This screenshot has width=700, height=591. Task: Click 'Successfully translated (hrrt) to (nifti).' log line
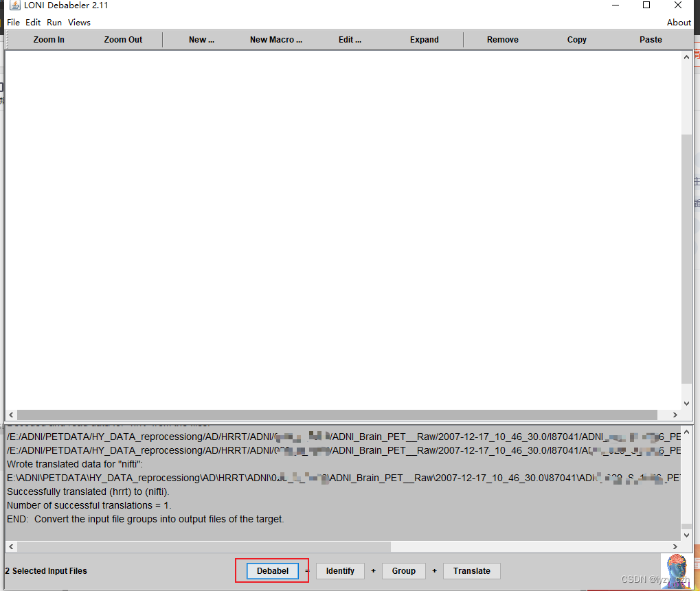click(x=88, y=491)
